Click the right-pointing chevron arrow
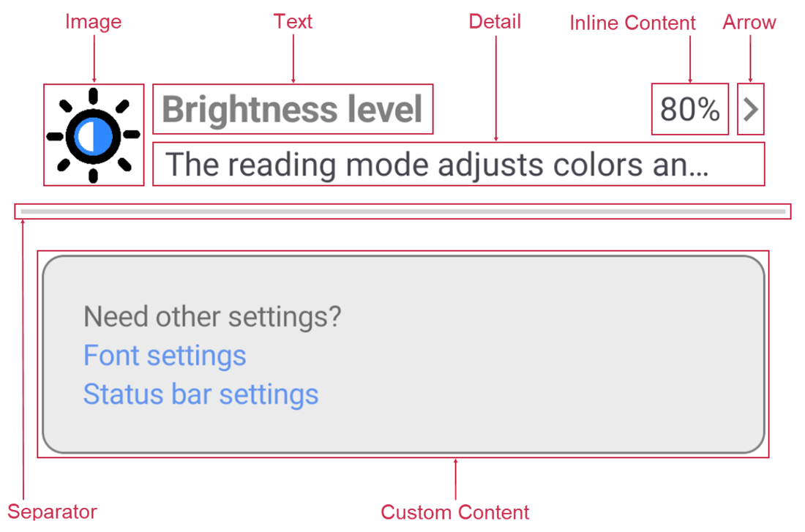Image resolution: width=805 pixels, height=532 pixels. tap(751, 110)
